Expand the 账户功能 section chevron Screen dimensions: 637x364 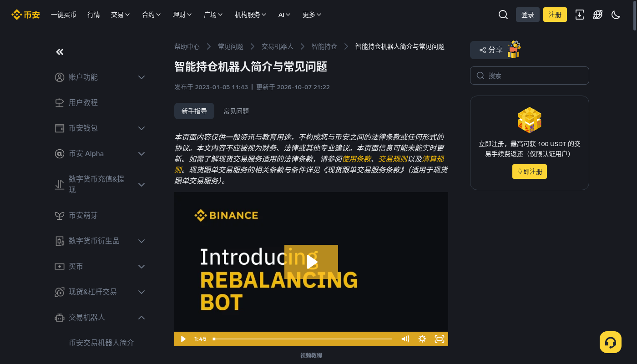[x=142, y=77]
